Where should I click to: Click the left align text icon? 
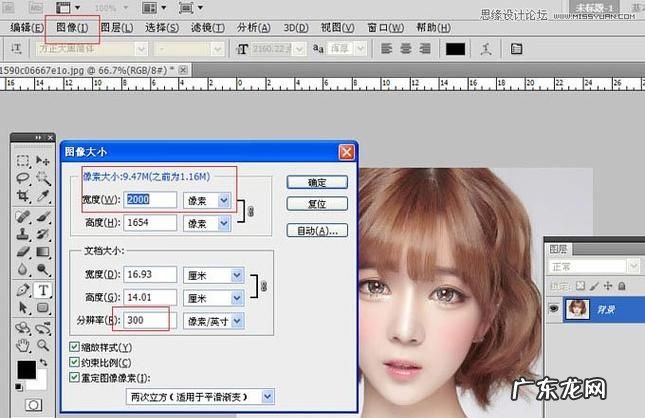point(386,49)
